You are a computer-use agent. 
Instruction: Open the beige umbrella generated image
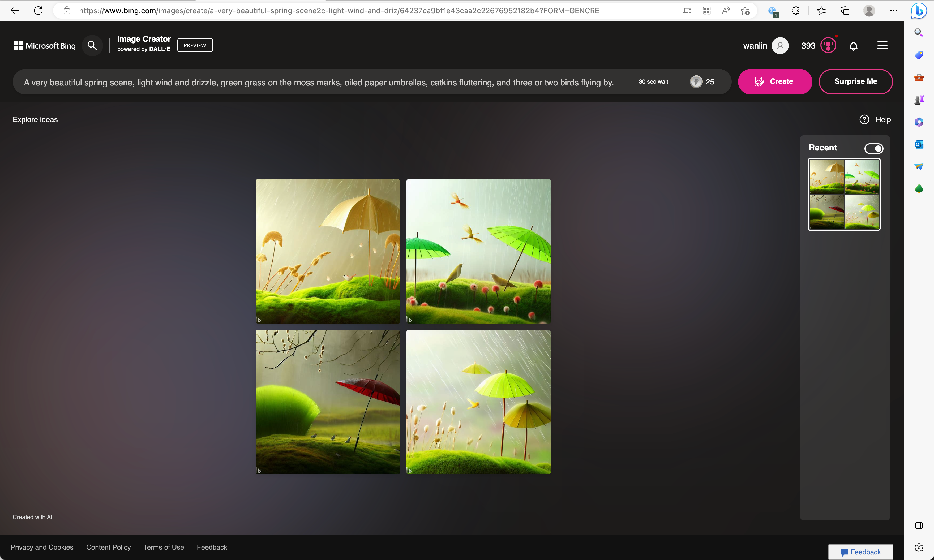328,251
